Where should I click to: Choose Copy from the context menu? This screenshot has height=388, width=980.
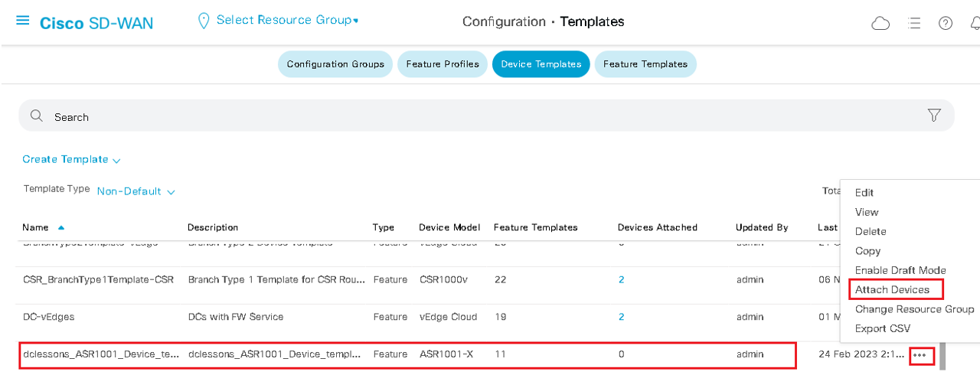(x=868, y=251)
